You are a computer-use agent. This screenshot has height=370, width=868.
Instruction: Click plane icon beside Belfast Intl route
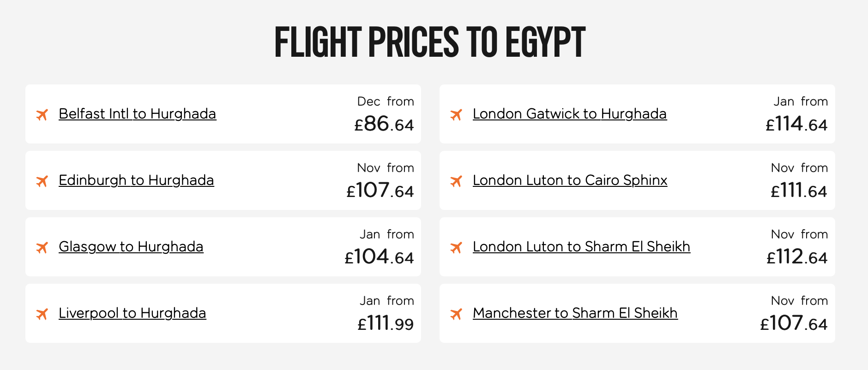click(x=42, y=114)
